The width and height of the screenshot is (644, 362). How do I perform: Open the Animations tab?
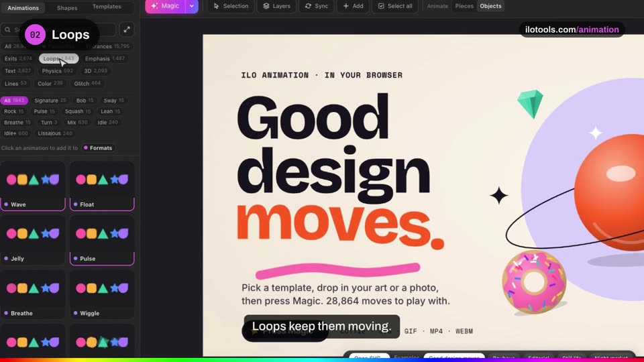[23, 8]
